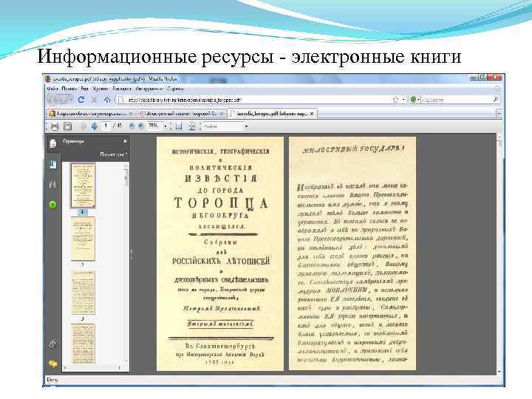Collapse the Страницы panel with its header button

click(125, 141)
